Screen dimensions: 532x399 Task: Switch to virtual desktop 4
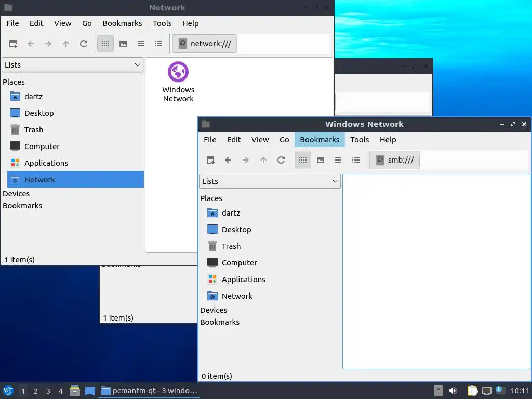click(x=61, y=391)
